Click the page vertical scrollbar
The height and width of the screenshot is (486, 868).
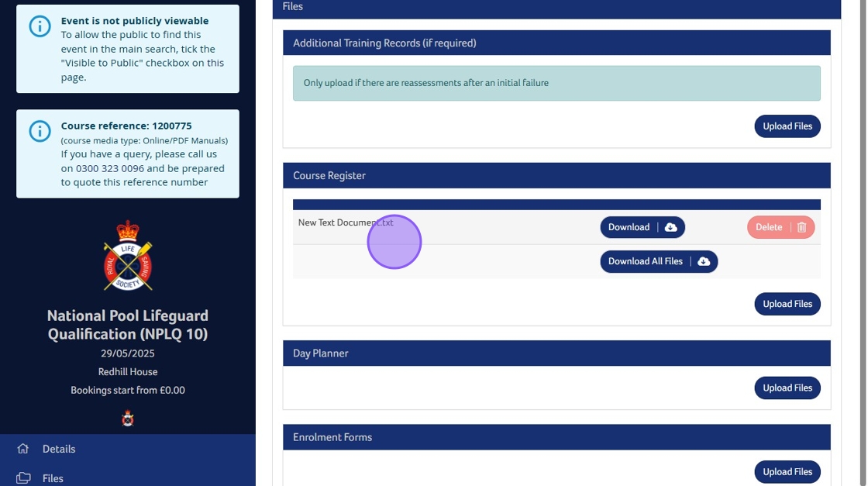pos(863,243)
